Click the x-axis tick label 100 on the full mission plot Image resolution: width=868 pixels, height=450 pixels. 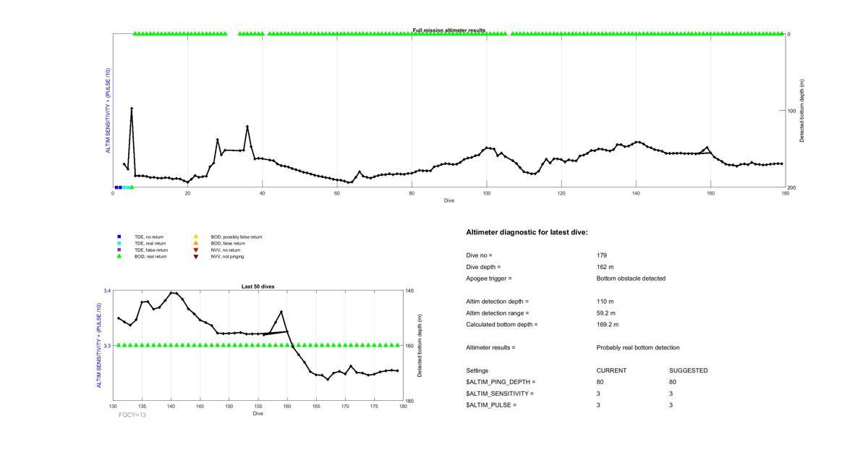[487, 193]
